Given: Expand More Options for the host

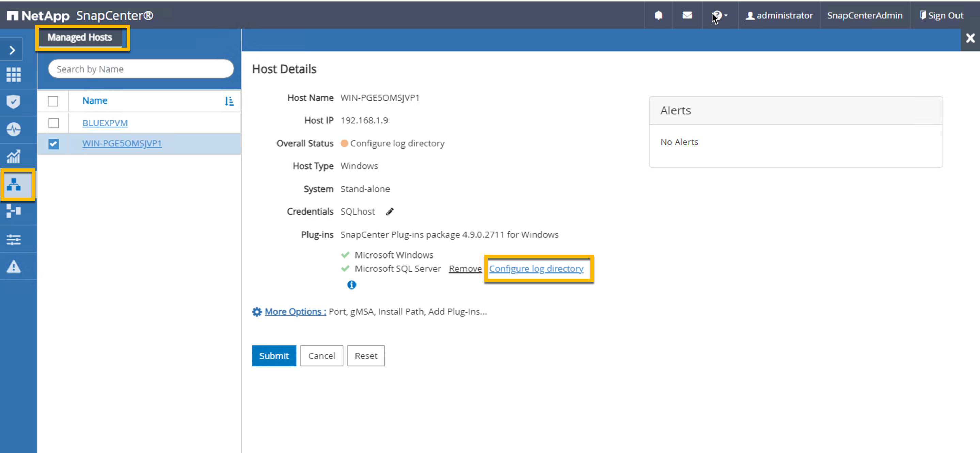Looking at the screenshot, I should click(295, 311).
